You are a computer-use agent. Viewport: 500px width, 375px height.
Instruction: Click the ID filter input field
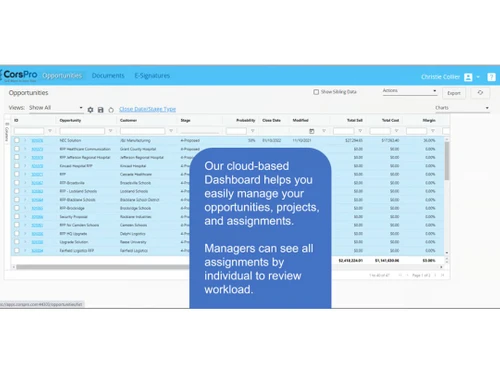click(x=29, y=131)
